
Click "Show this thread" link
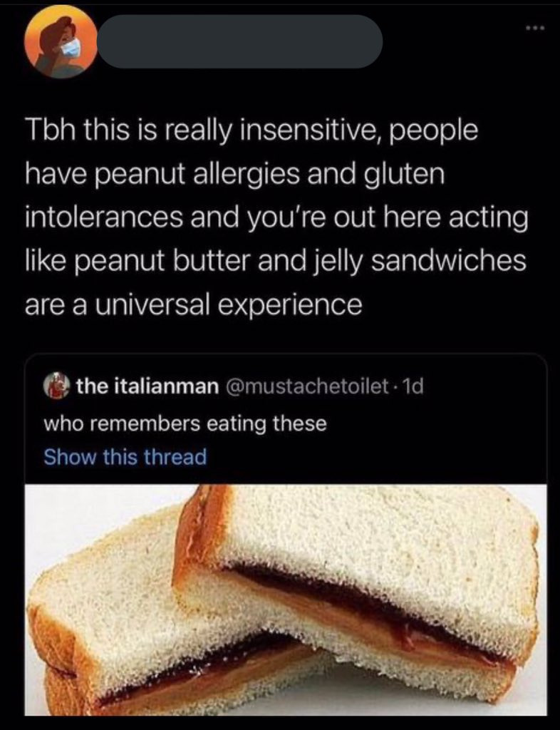(125, 456)
